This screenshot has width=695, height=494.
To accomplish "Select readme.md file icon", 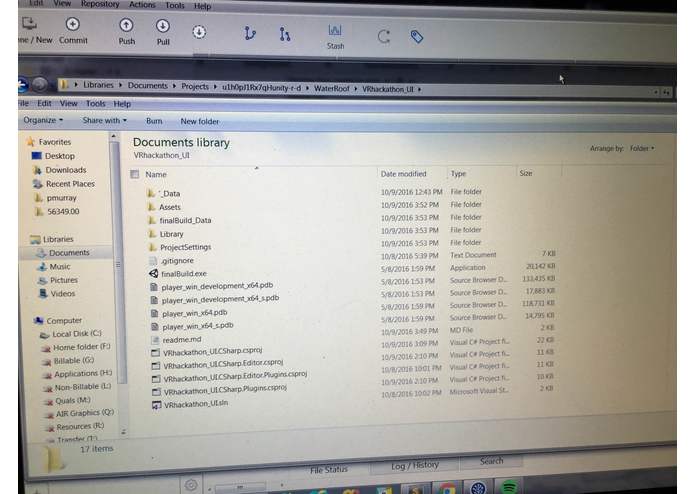I will (155, 340).
